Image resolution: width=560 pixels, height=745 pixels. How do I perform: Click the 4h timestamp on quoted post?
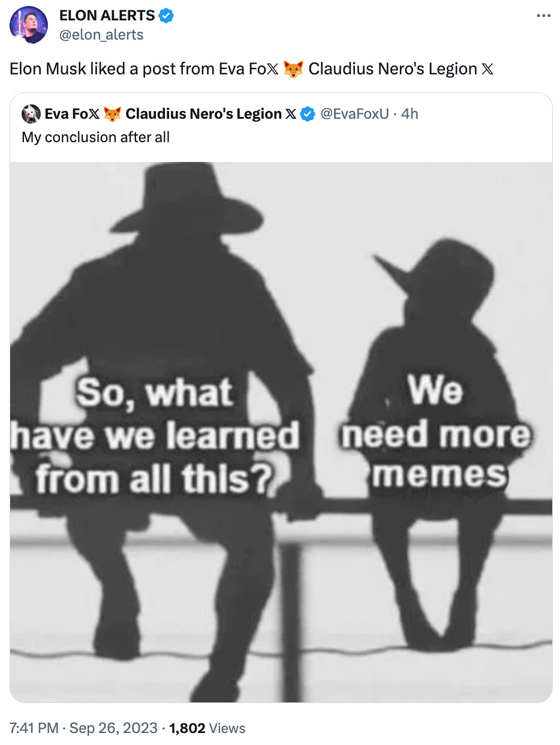point(410,113)
